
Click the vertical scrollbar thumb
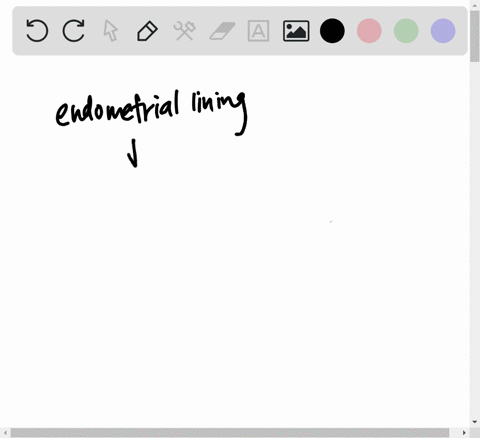(x=475, y=36)
